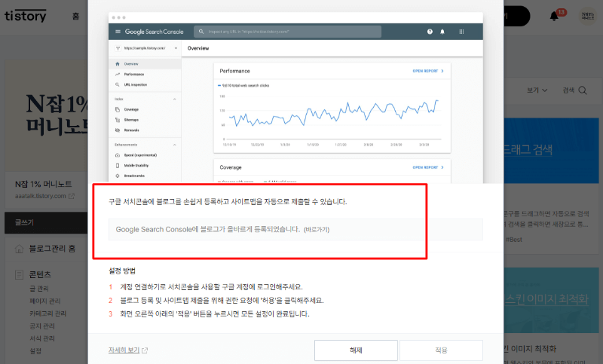Click the Overview page heading
Image resolution: width=603 pixels, height=364 pixels.
198,48
